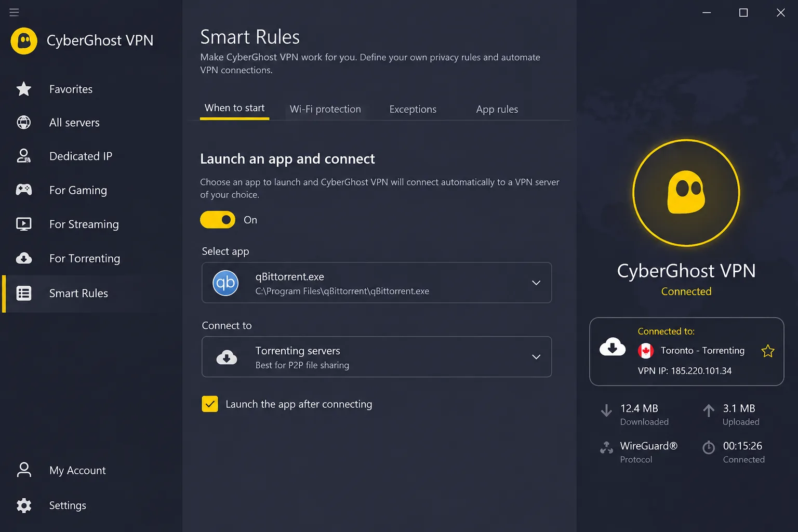Click the qBittorrent.exe file path text
Viewport: 798px width, 532px height.
pyautogui.click(x=342, y=291)
